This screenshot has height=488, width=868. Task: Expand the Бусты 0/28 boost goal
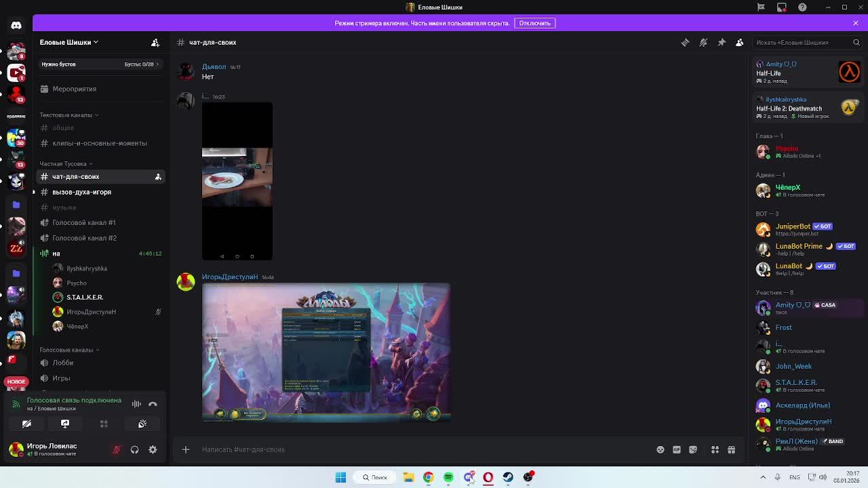click(142, 64)
